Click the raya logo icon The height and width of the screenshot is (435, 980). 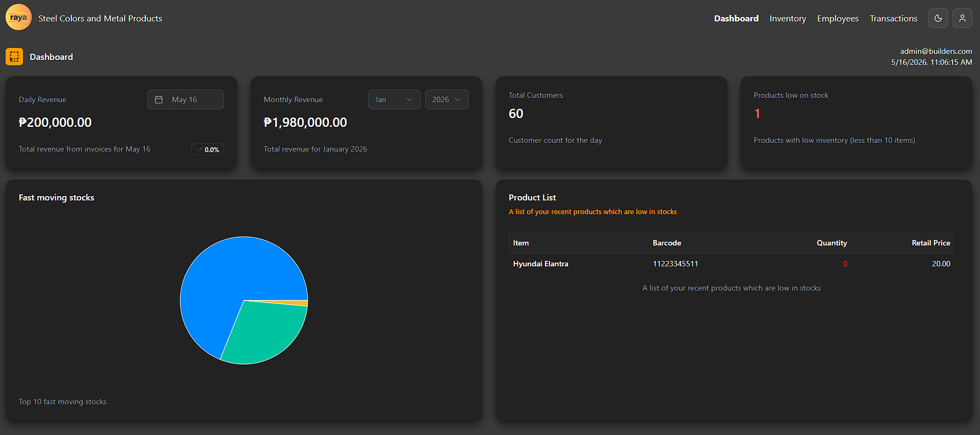point(19,18)
